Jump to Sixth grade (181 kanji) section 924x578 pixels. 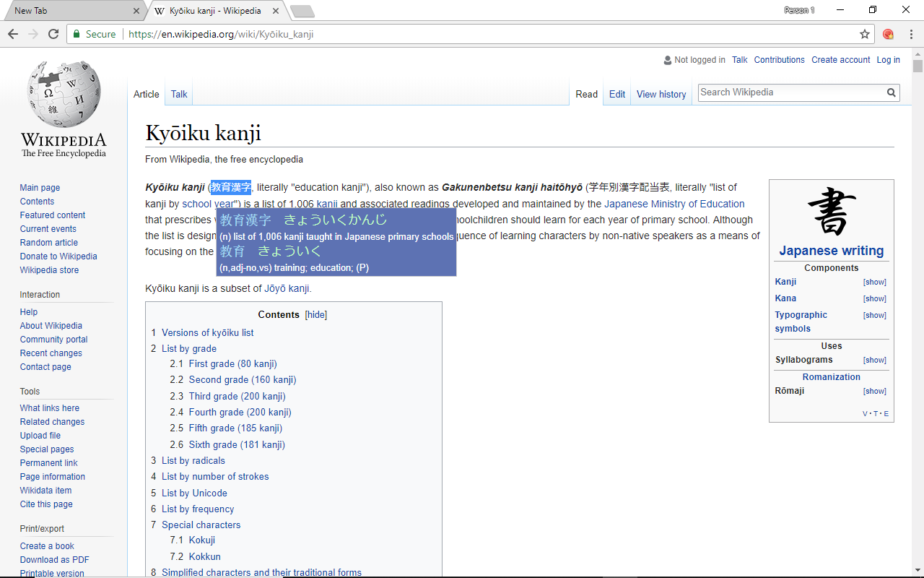tap(237, 444)
